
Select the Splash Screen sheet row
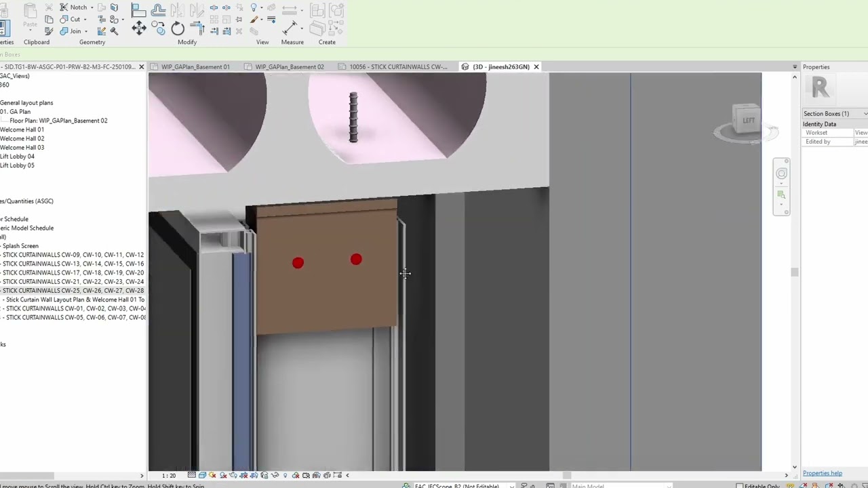point(20,245)
